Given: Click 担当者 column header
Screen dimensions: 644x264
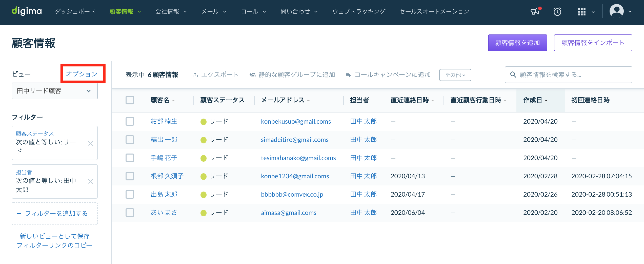Looking at the screenshot, I should 359,100.
